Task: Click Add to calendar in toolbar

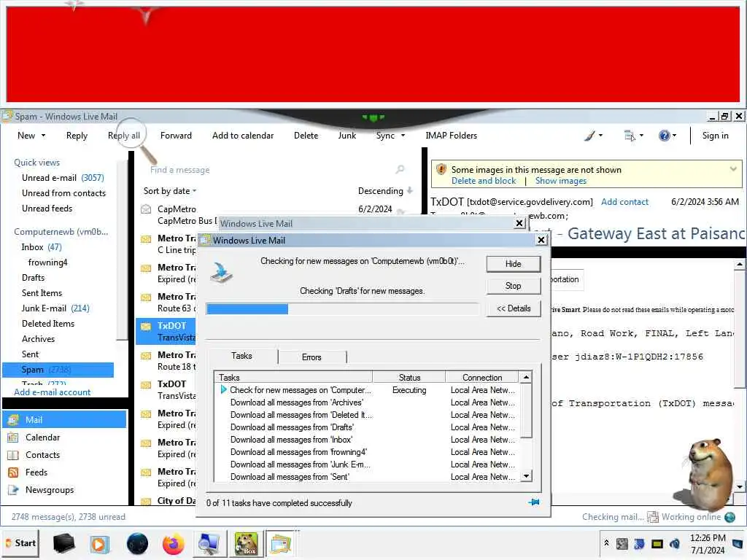Action: (x=243, y=136)
